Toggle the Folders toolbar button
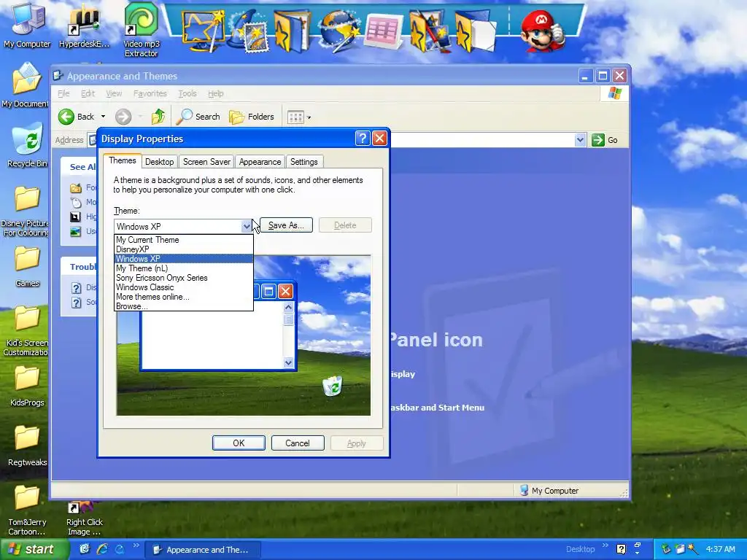Viewport: 747px width, 560px height. [252, 117]
